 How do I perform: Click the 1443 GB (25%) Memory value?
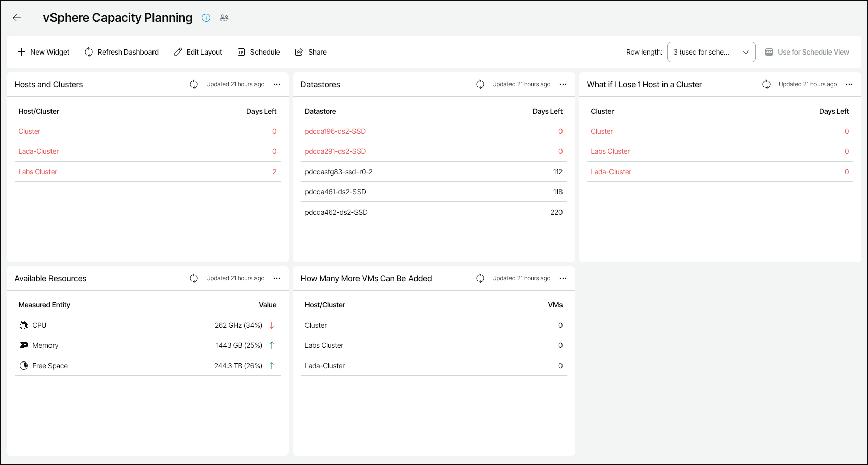pos(239,345)
